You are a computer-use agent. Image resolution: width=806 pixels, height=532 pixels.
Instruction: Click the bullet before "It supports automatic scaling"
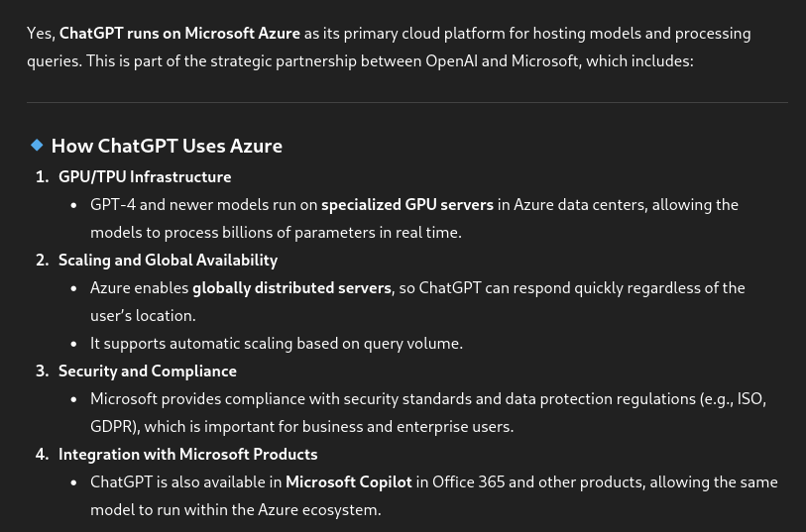pyautogui.click(x=74, y=344)
